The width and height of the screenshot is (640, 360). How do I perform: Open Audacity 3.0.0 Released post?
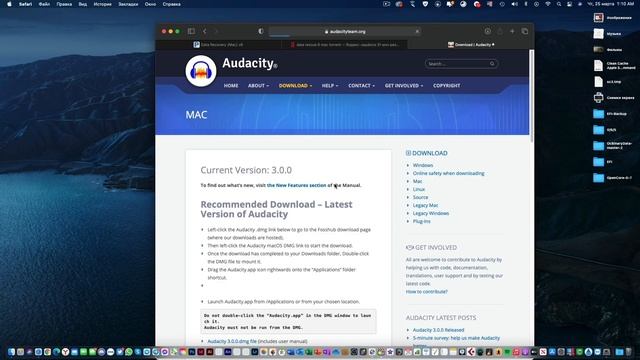click(438, 330)
